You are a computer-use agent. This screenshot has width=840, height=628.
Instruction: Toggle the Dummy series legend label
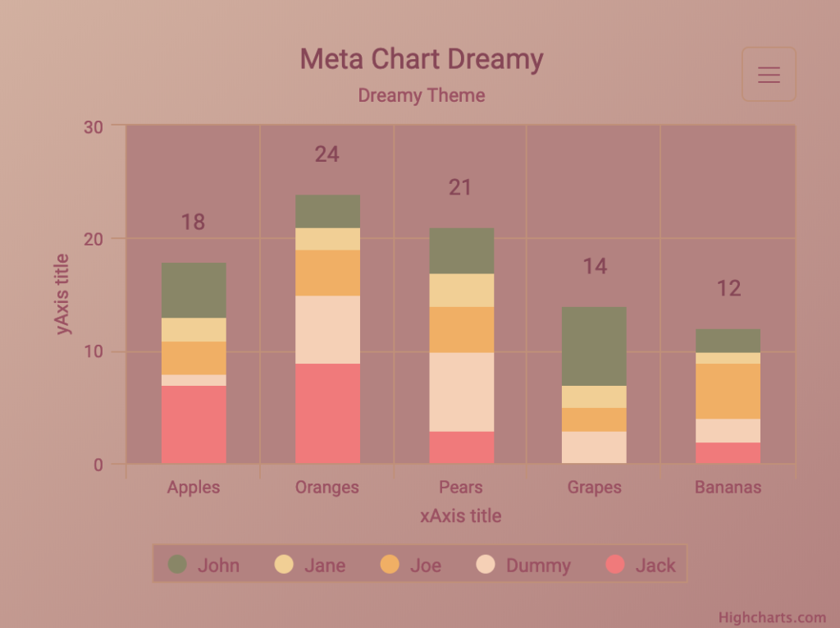click(538, 566)
